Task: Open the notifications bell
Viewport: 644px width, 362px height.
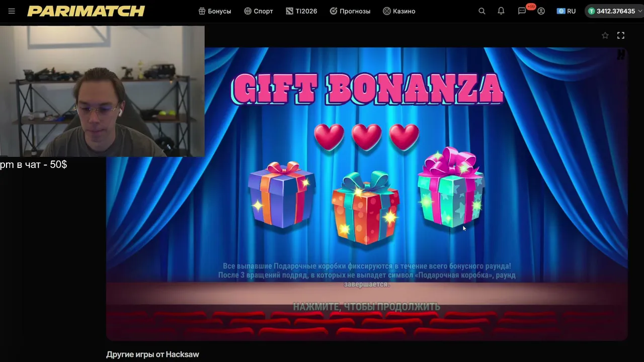Action: tap(501, 11)
